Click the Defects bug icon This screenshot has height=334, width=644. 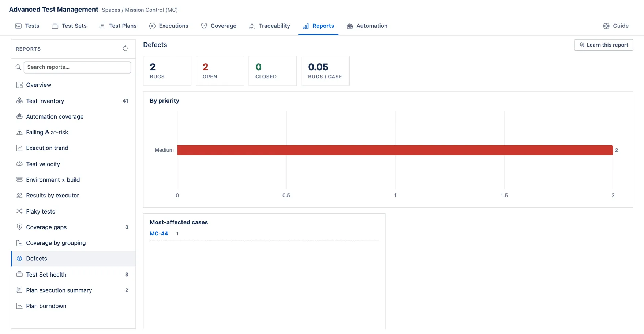19,259
